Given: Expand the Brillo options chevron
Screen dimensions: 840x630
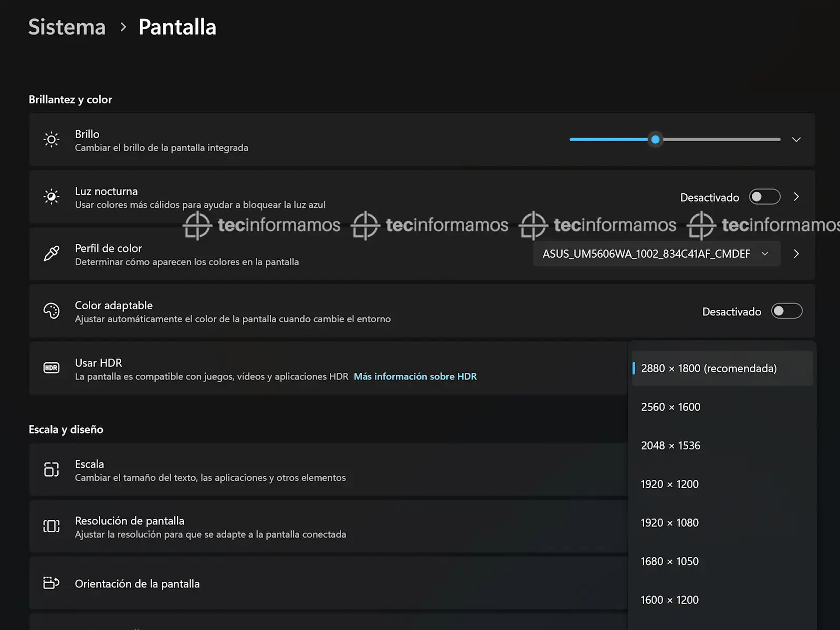Looking at the screenshot, I should 796,140.
